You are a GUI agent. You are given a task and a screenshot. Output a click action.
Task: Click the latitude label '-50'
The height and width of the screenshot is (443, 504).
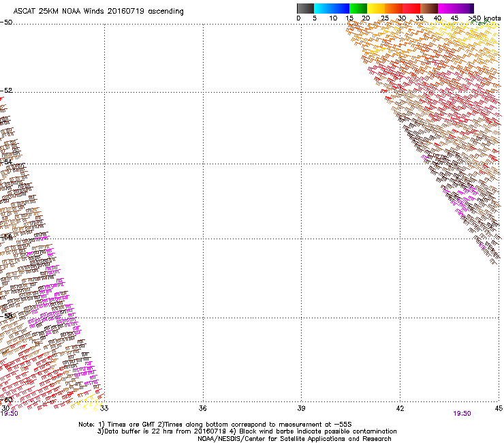click(6, 22)
